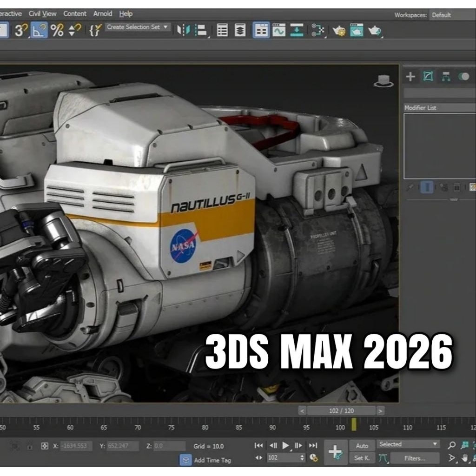Open the Schematic View icon

(x=317, y=31)
